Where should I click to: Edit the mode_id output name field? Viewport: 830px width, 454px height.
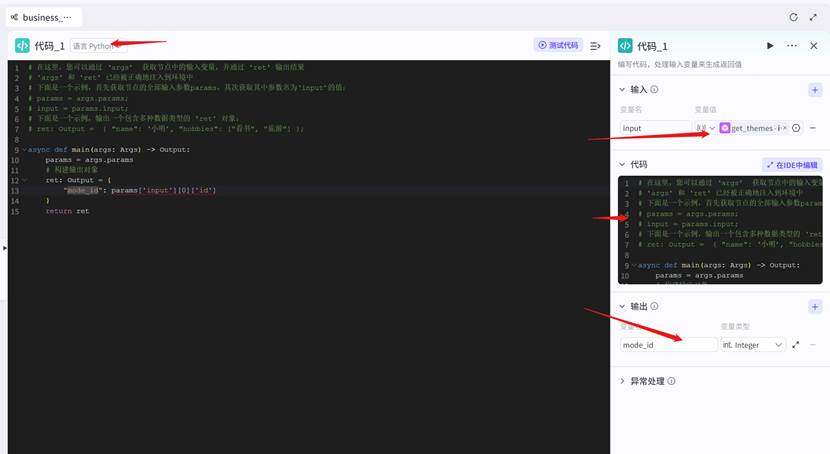tap(668, 345)
